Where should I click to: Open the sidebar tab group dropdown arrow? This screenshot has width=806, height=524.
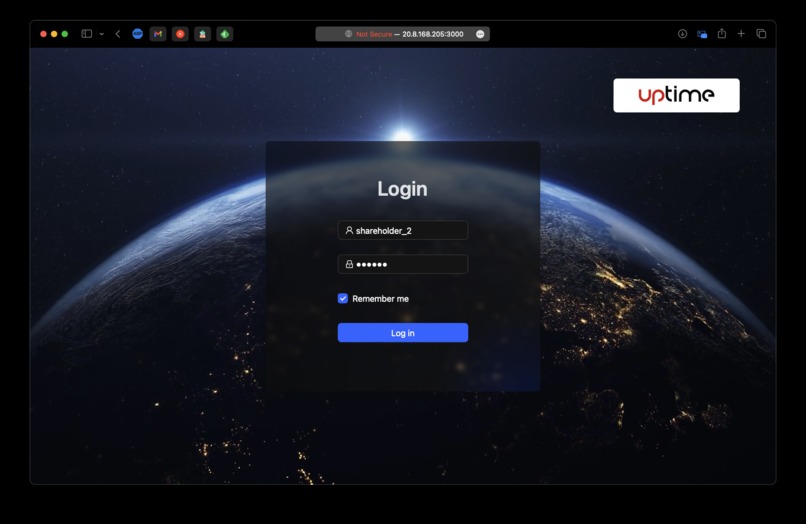coord(102,34)
